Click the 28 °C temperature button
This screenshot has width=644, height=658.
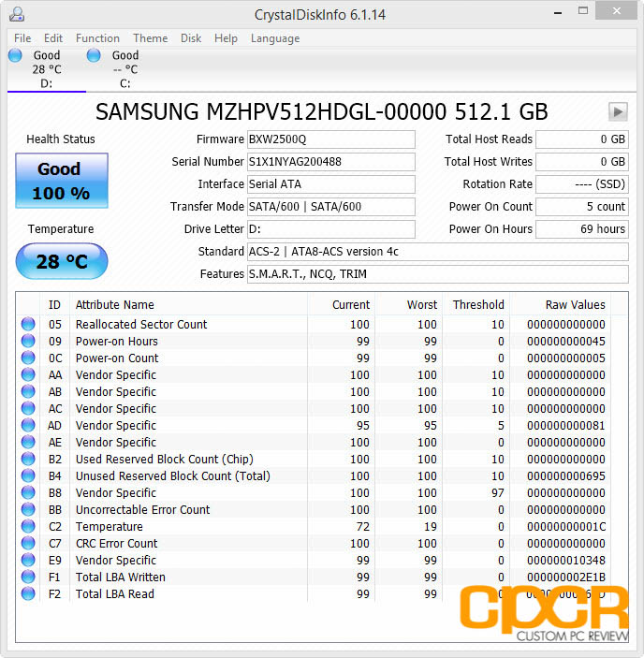[62, 261]
